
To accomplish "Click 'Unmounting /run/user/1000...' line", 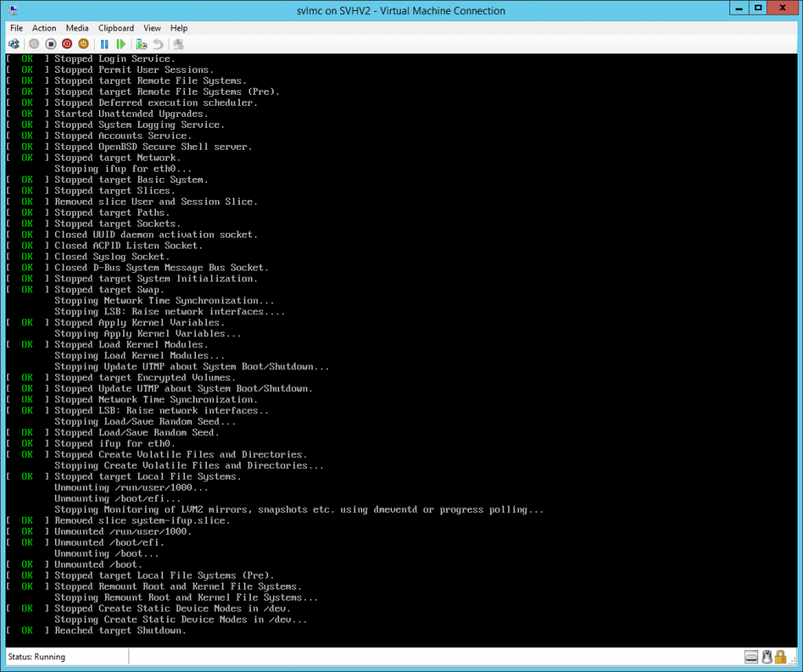I will point(131,488).
